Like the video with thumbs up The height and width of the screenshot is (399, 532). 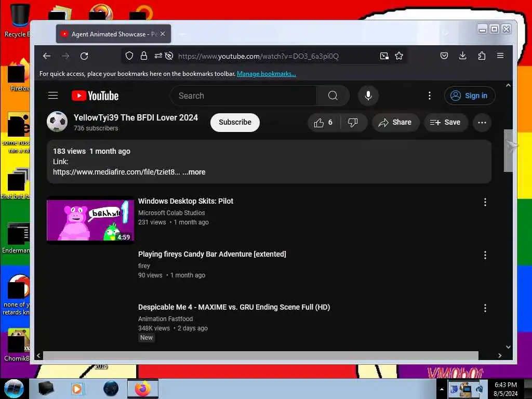[x=323, y=123]
